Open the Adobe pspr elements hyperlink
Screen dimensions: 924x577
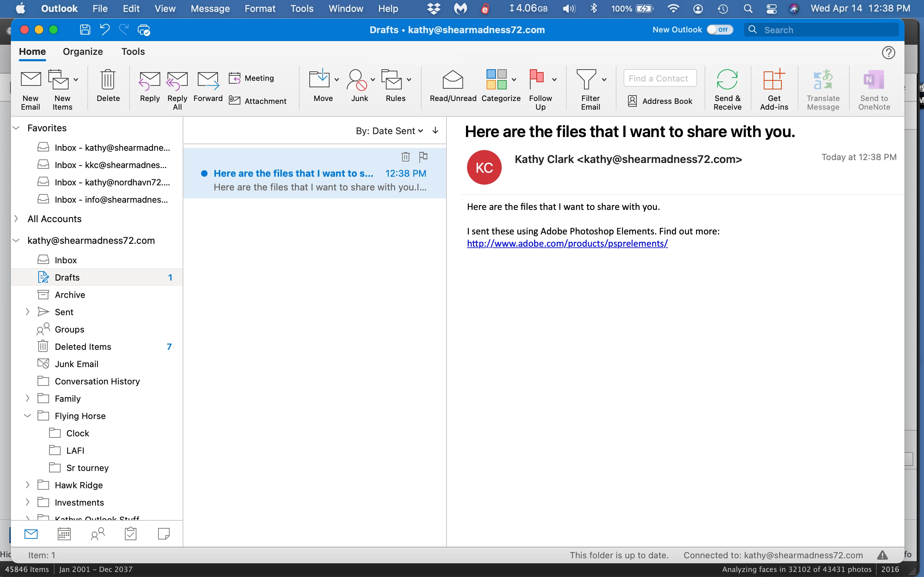(x=567, y=243)
